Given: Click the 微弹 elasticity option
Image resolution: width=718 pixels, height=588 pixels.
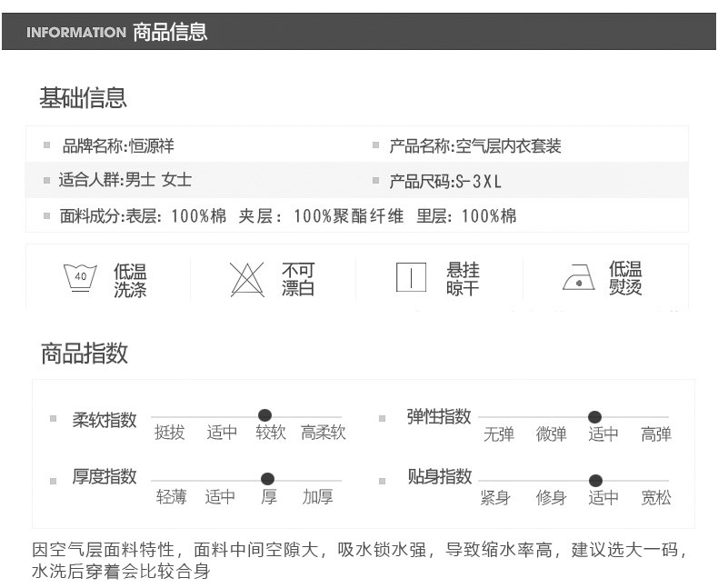Looking at the screenshot, I should [552, 434].
